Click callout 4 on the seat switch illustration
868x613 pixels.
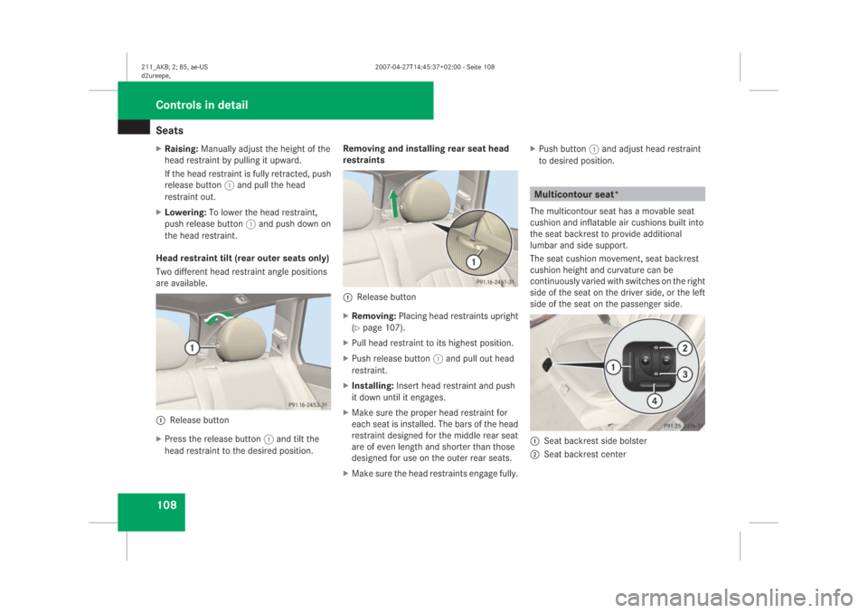655,401
